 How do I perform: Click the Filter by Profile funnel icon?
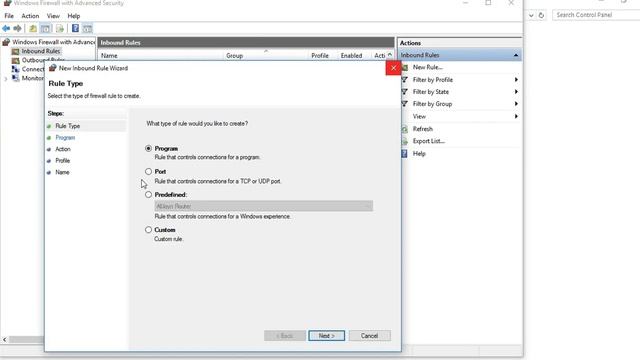(405, 80)
